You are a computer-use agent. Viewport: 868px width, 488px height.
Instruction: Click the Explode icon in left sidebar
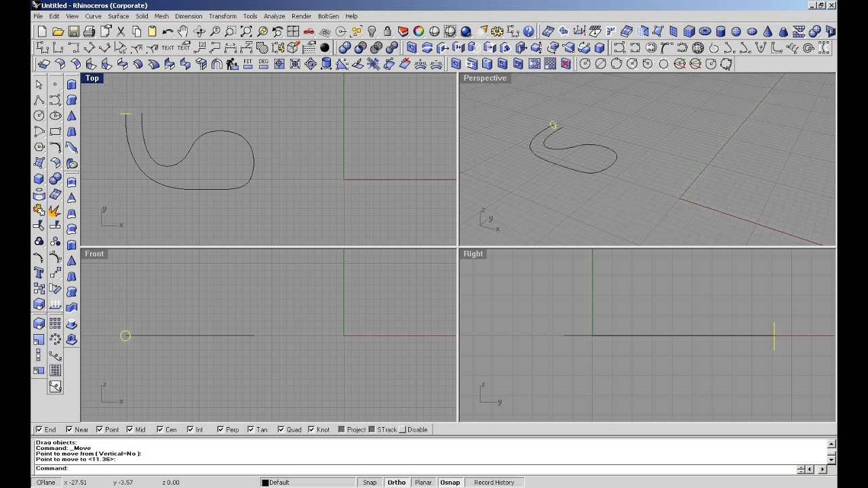click(55, 211)
